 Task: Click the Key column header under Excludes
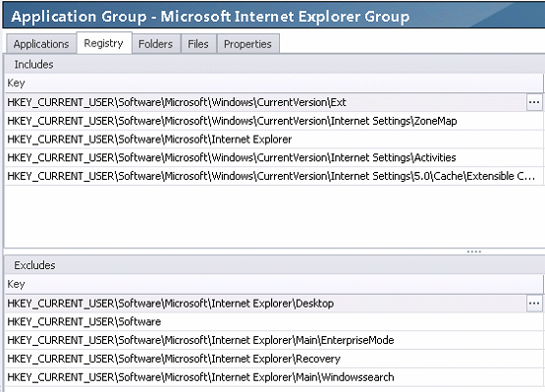[x=274, y=284]
